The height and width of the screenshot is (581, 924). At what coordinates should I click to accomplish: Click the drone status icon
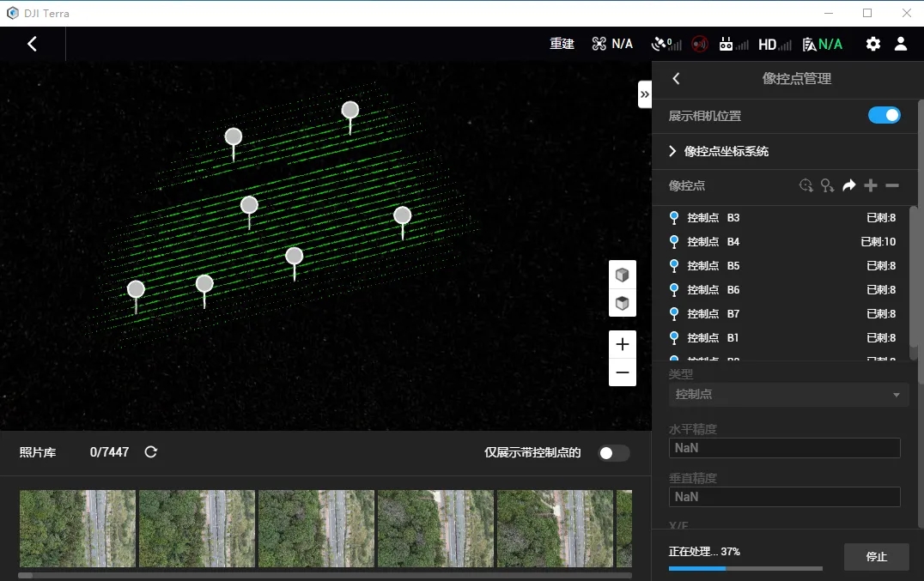599,44
